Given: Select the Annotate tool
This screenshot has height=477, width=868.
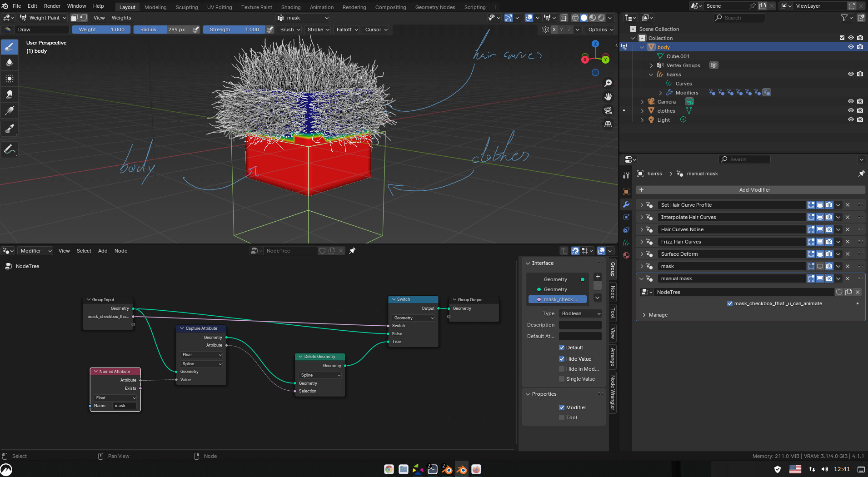Looking at the screenshot, I should coord(9,149).
